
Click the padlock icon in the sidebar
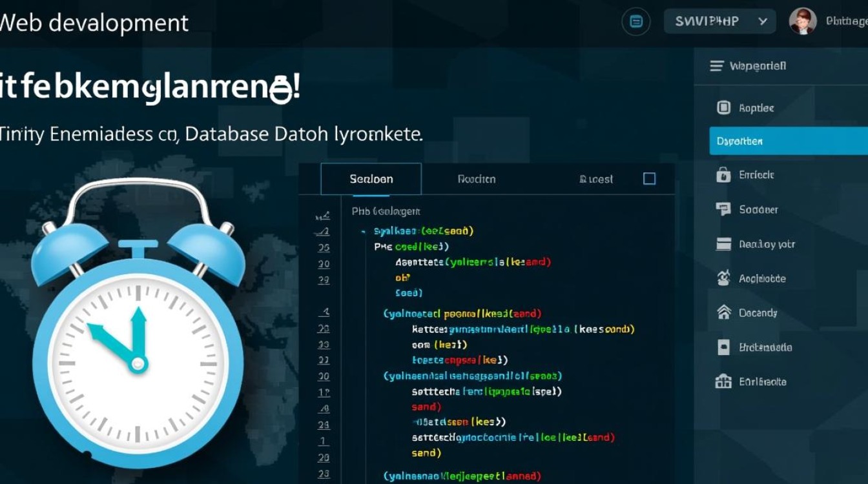click(723, 175)
